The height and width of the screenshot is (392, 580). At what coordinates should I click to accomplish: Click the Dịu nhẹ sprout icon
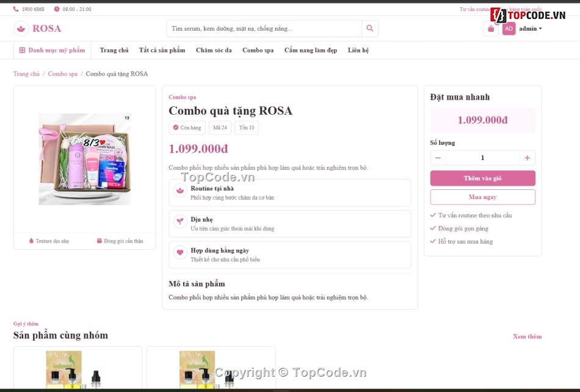click(x=180, y=222)
